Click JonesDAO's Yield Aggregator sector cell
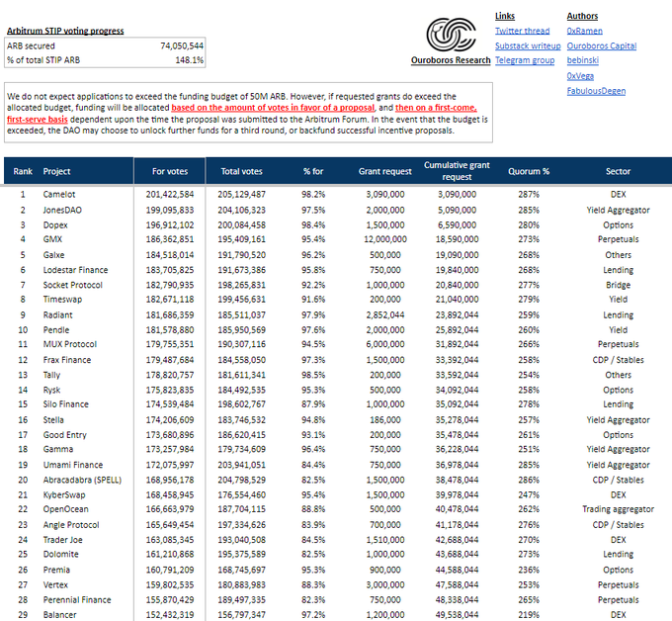 pyautogui.click(x=618, y=211)
